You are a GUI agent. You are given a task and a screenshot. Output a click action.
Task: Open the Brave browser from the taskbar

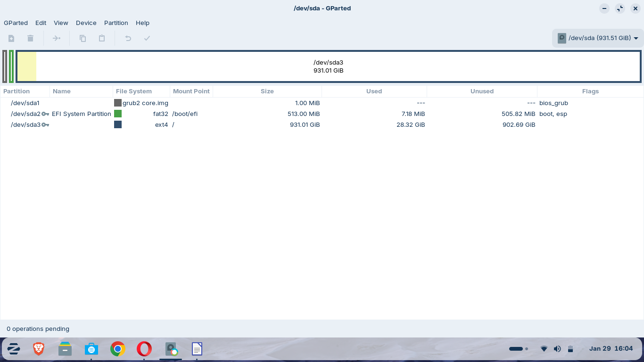point(39,349)
